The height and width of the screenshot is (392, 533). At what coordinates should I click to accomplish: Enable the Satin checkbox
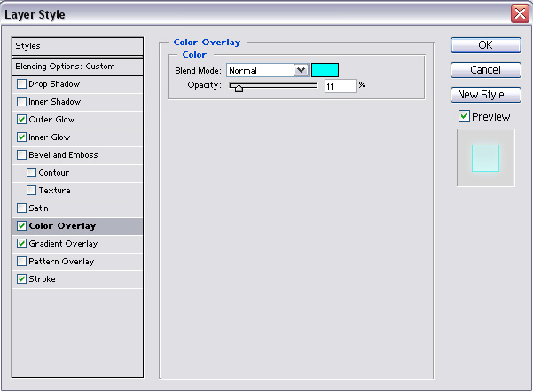point(21,208)
